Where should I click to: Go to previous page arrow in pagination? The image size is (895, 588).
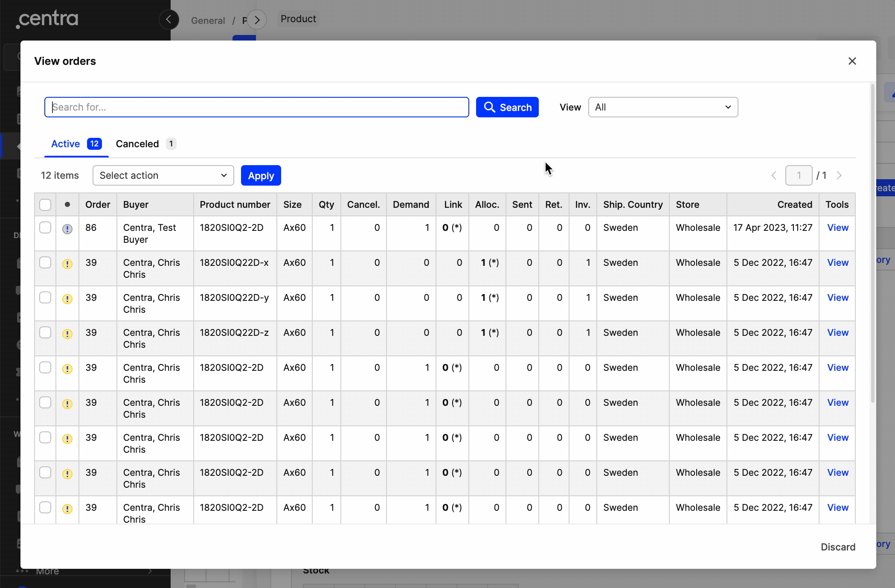(774, 175)
